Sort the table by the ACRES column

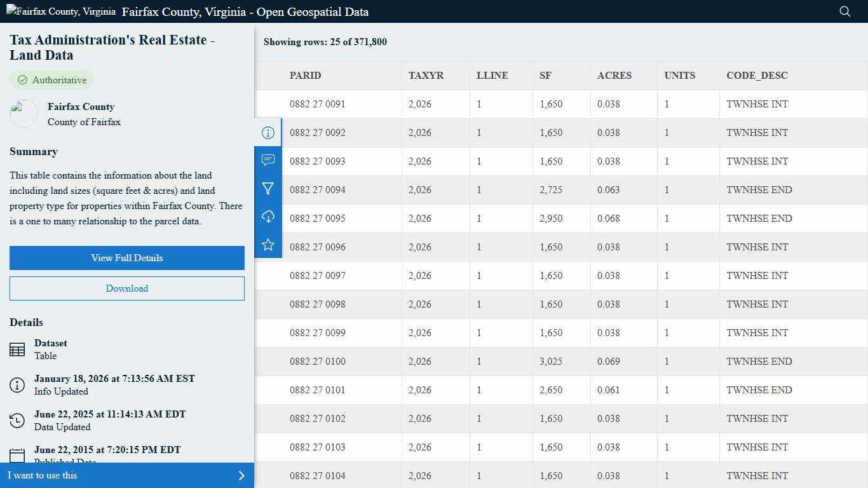coord(614,76)
